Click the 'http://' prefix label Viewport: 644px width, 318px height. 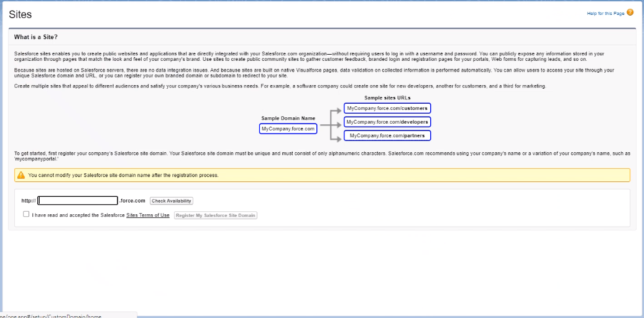29,201
